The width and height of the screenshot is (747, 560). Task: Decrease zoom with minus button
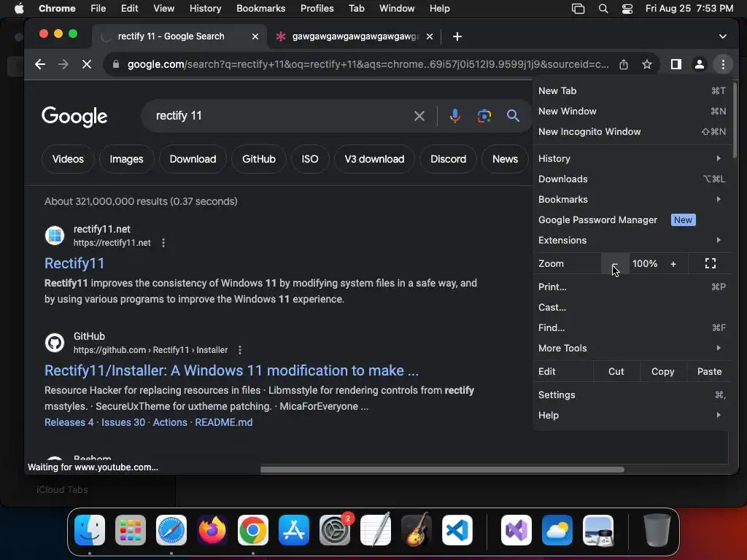615,264
